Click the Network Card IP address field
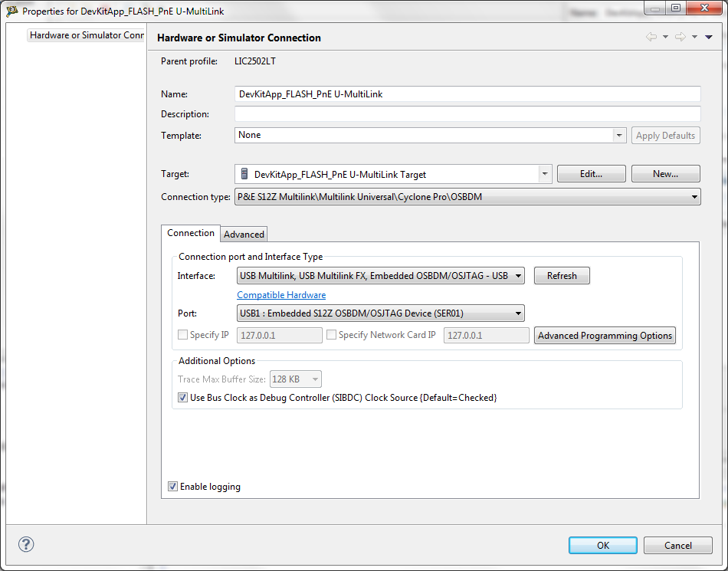Screen dimensions: 728x571 (x=486, y=335)
